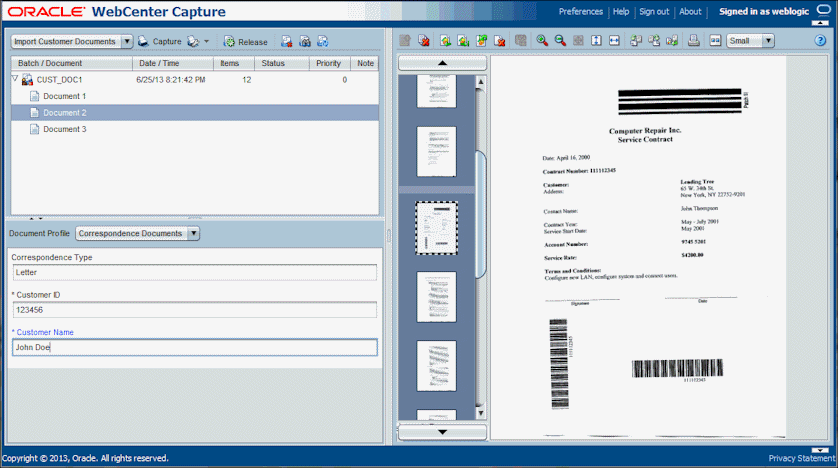The image size is (838, 468).
Task: Click the footer collapse arrow above Privacy Statement
Action: (820, 450)
